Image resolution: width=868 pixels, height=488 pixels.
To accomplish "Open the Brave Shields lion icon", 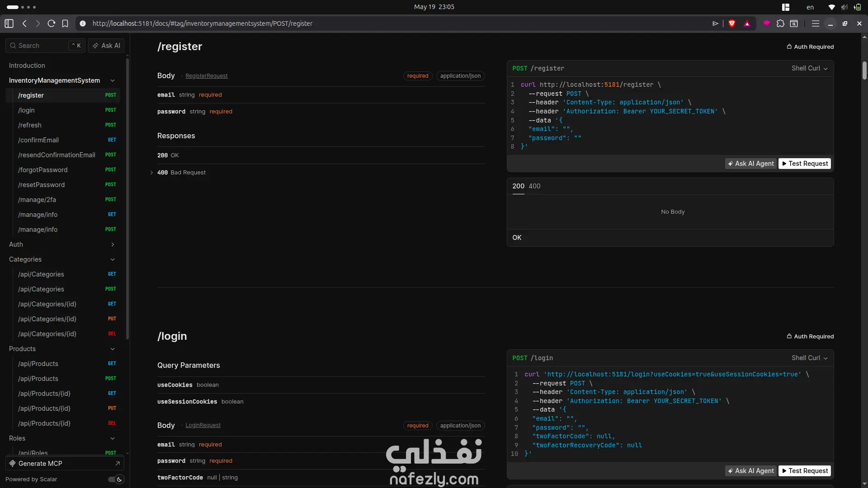I will point(732,23).
